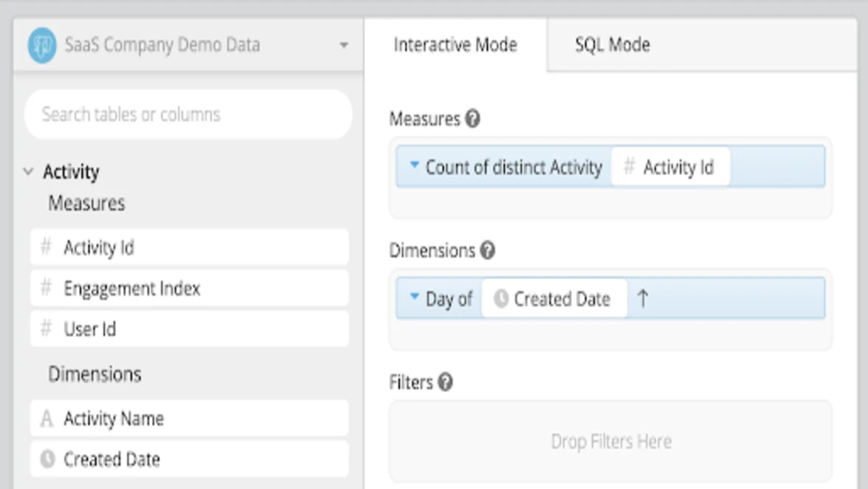Click the Activity Id pill in Measures
The image size is (868, 489).
tap(670, 167)
